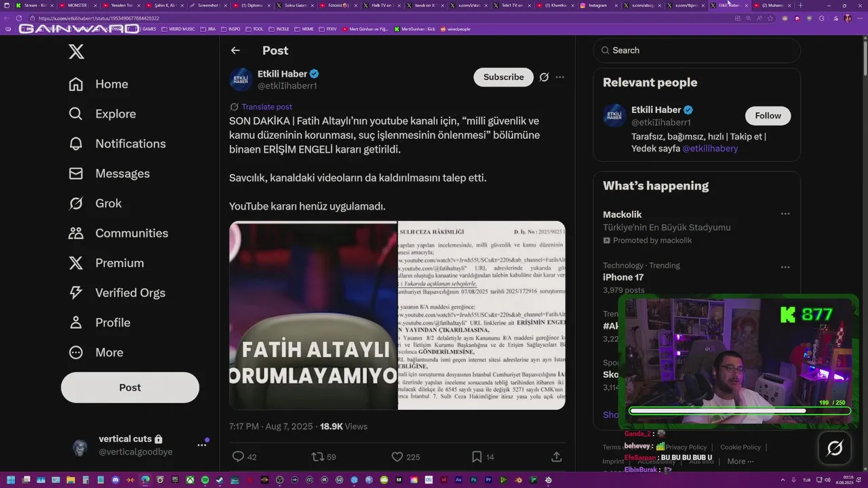
Task: Click the 18.9K Views count
Action: [x=343, y=426]
